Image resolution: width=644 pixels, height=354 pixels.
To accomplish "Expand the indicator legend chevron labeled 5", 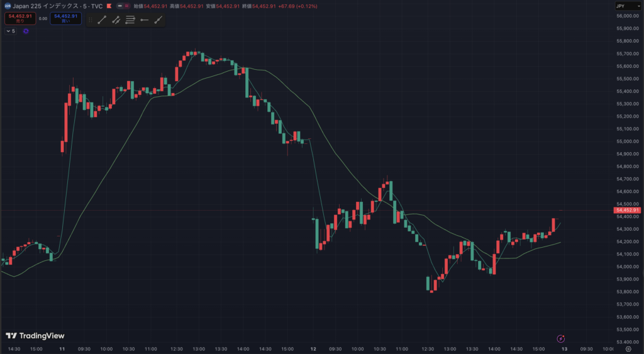I will click(8, 31).
